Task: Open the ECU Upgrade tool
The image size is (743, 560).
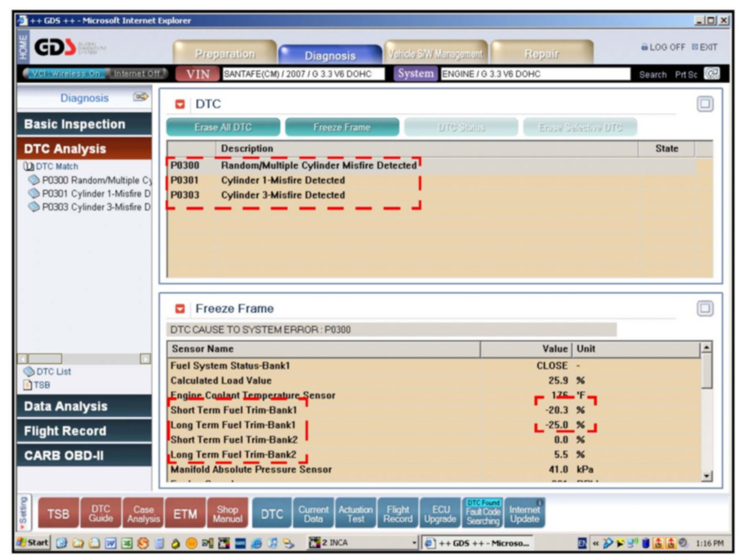Action: [x=440, y=513]
